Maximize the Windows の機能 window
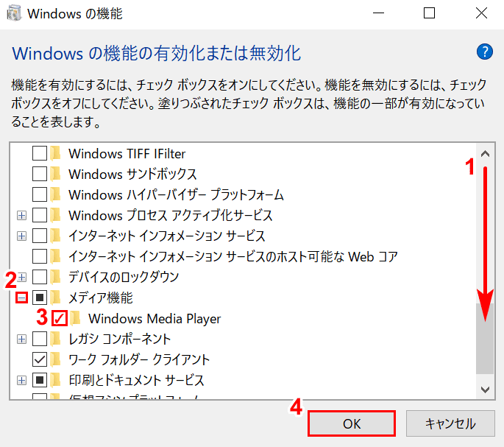This screenshot has height=447, width=504. [x=429, y=13]
